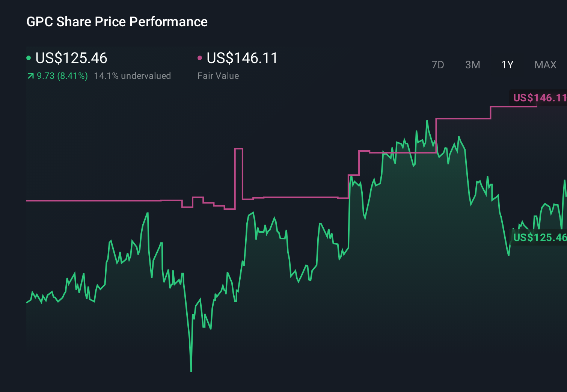Click the lowest dip of the green price line

click(191, 370)
